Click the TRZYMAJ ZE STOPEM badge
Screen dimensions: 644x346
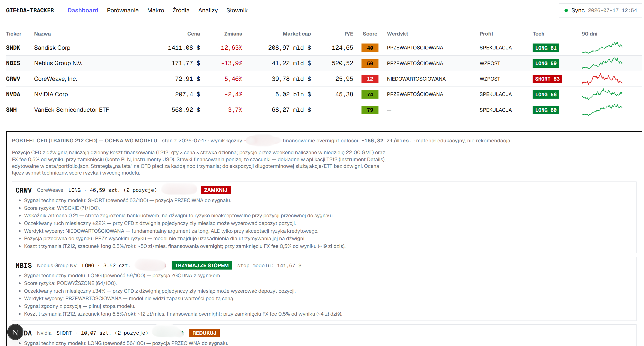pos(202,265)
